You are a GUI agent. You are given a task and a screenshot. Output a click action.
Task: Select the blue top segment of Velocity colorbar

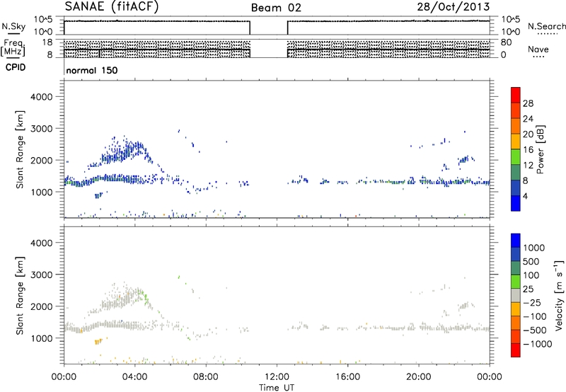(516, 241)
